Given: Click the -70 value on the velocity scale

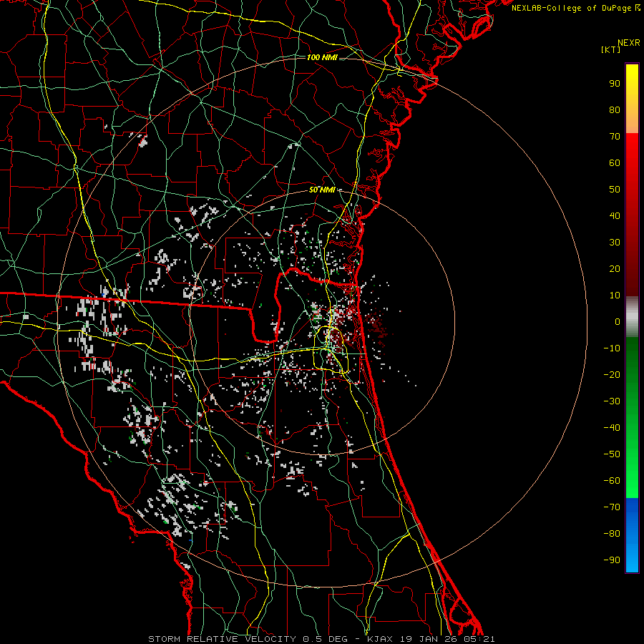Looking at the screenshot, I should (612, 507).
